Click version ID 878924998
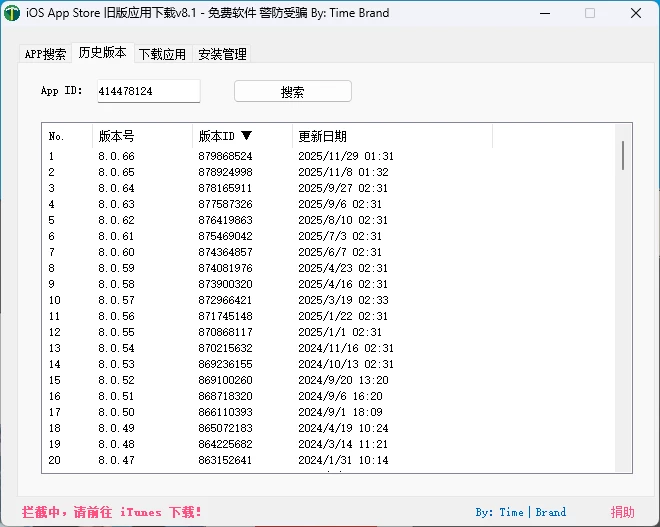660x527 pixels. point(225,172)
